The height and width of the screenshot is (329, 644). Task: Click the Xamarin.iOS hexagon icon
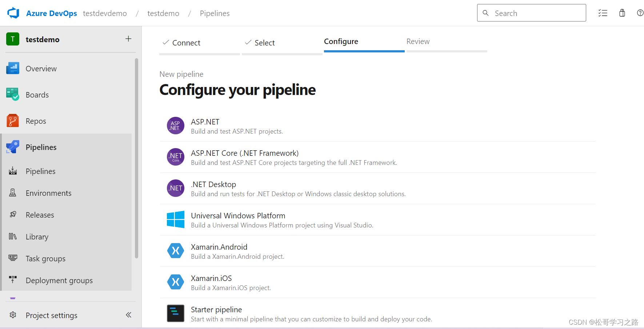[176, 282]
